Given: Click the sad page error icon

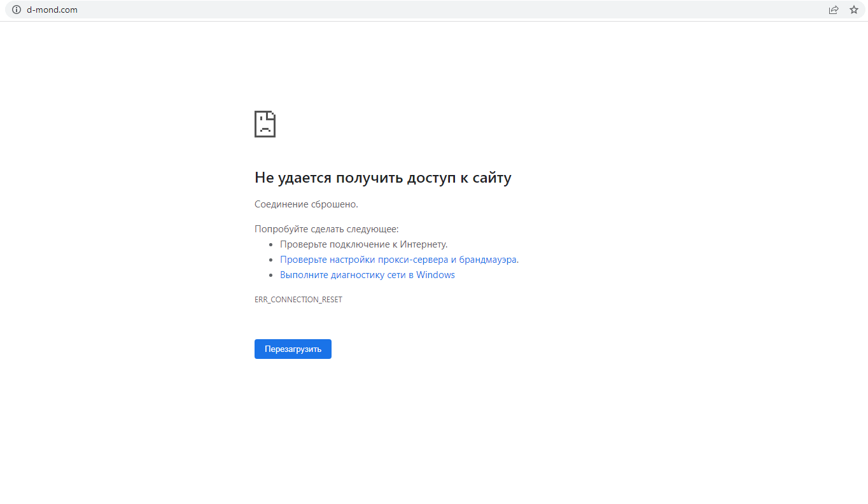Looking at the screenshot, I should (x=265, y=124).
